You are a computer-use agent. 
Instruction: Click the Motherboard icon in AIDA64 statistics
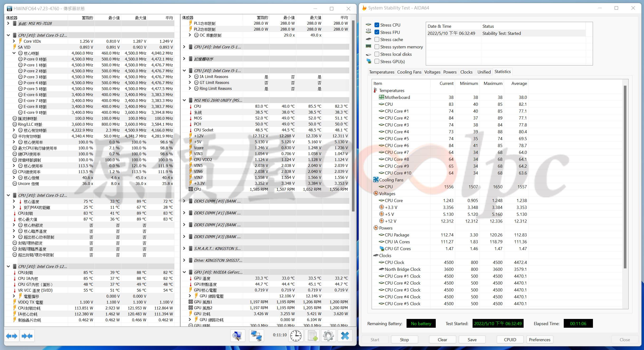coord(382,97)
